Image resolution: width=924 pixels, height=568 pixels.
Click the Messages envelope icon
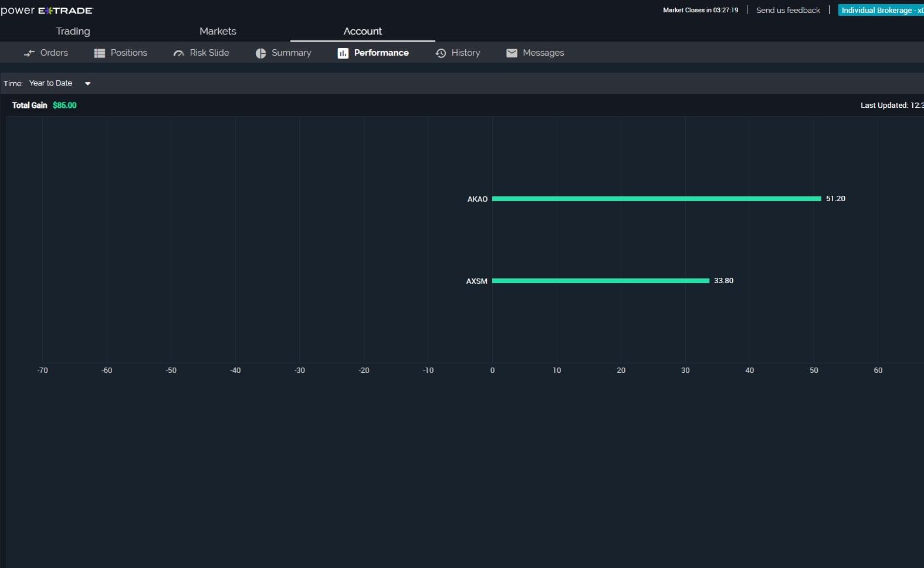coord(512,53)
